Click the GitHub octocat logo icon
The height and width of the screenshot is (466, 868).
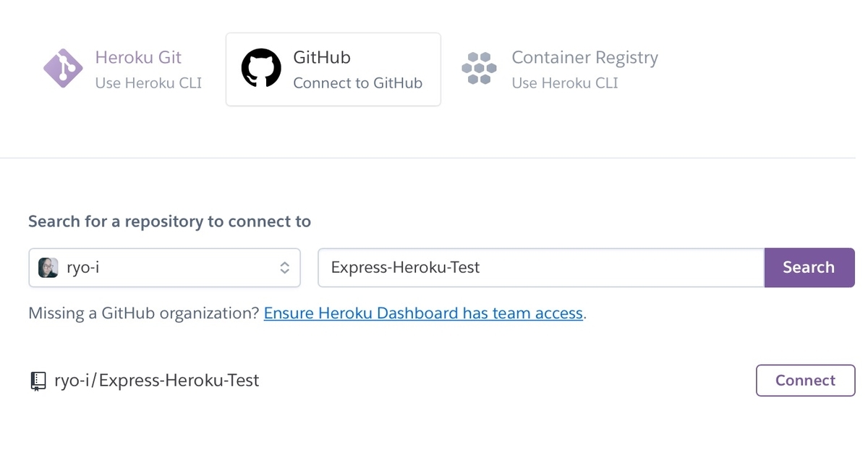(261, 69)
